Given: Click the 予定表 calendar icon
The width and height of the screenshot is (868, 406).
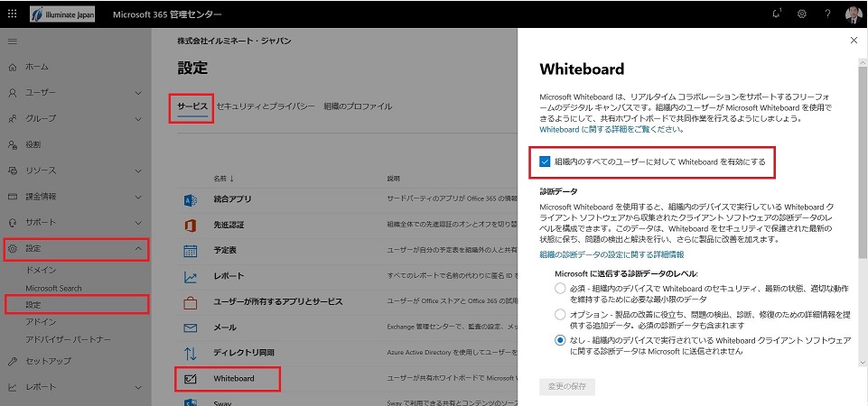Looking at the screenshot, I should tap(190, 251).
